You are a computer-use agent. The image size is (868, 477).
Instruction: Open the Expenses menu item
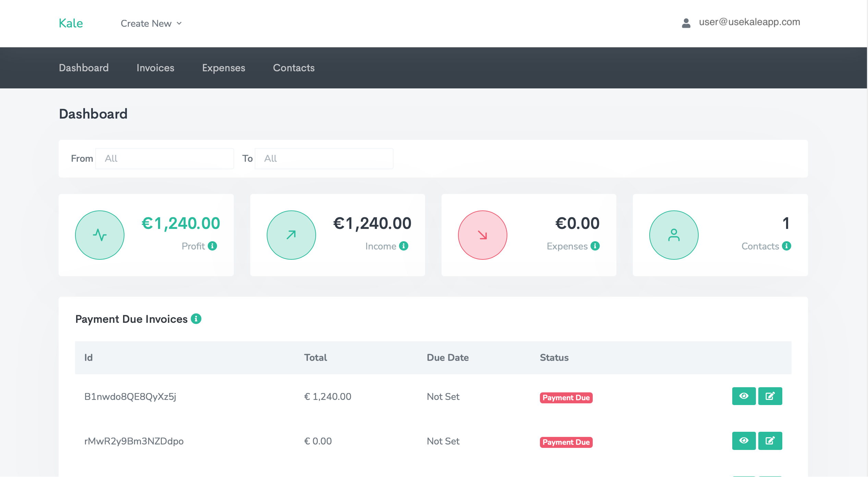point(224,68)
